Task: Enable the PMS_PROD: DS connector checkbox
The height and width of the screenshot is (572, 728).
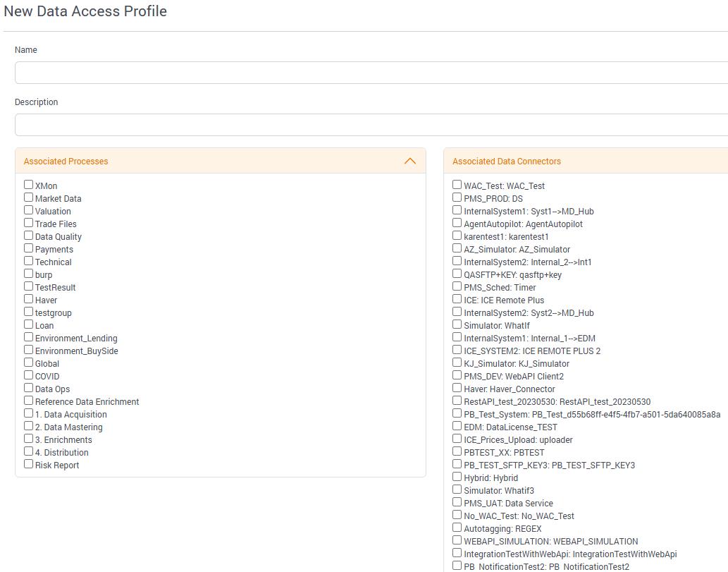Action: pyautogui.click(x=457, y=197)
